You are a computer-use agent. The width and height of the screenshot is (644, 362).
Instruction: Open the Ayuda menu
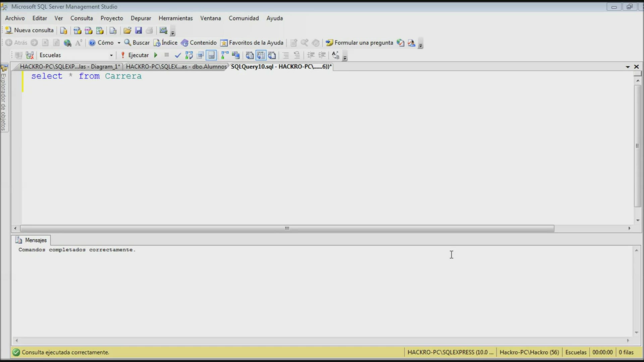275,18
